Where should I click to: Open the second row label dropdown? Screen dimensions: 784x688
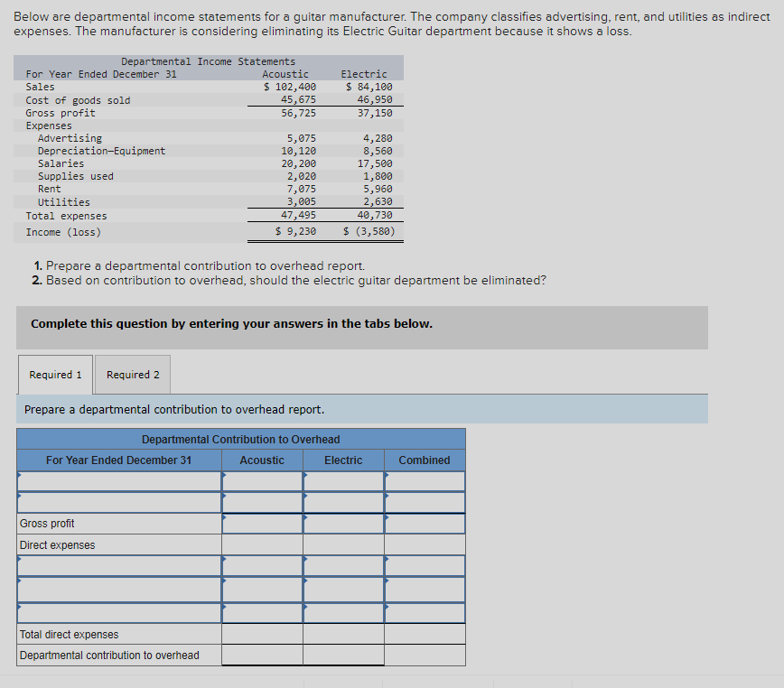point(118,502)
